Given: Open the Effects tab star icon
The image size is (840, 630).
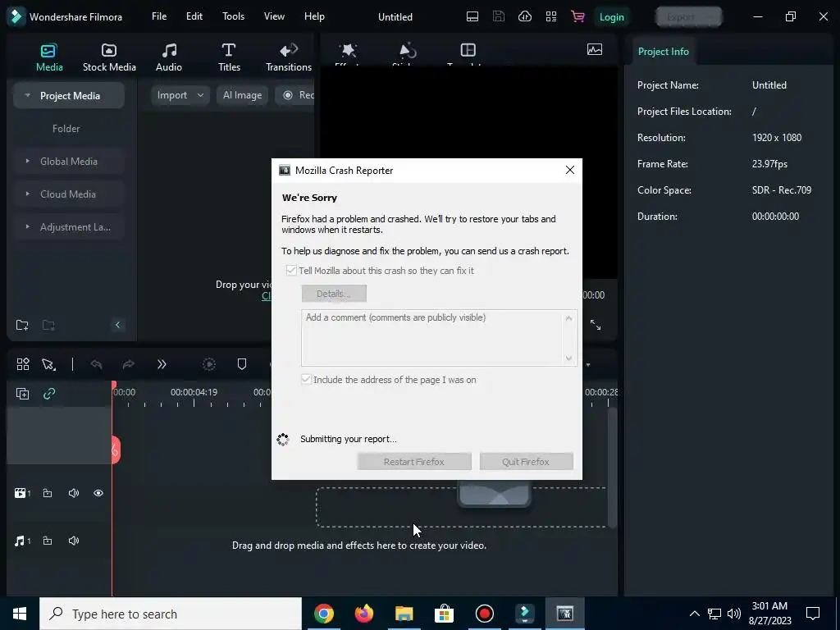Looking at the screenshot, I should pos(348,51).
